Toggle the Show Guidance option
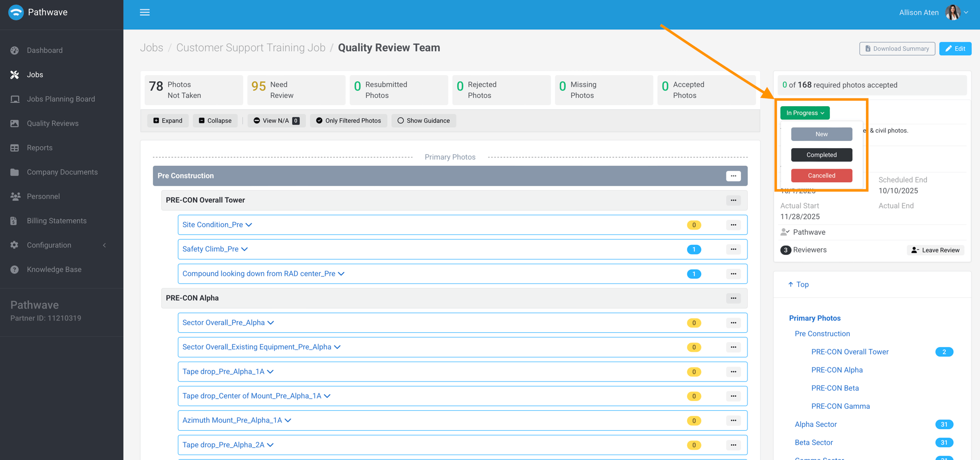Screen dimensions: 980x460 point(424,121)
